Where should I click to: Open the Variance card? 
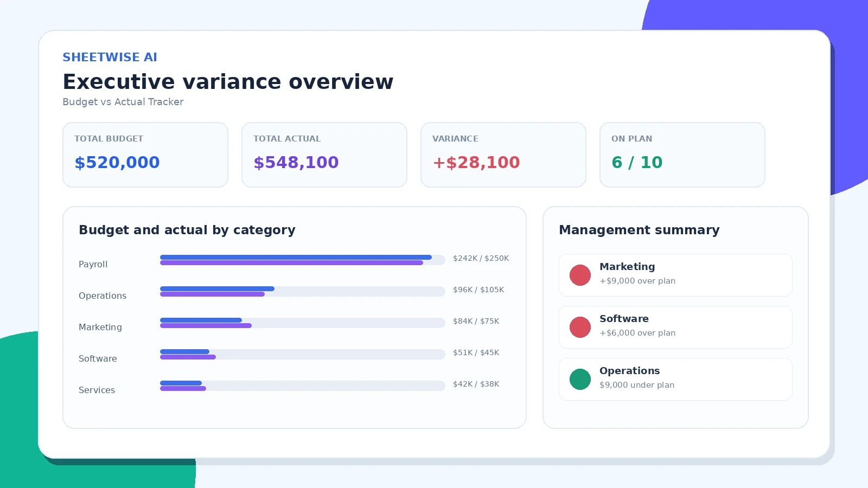point(503,155)
